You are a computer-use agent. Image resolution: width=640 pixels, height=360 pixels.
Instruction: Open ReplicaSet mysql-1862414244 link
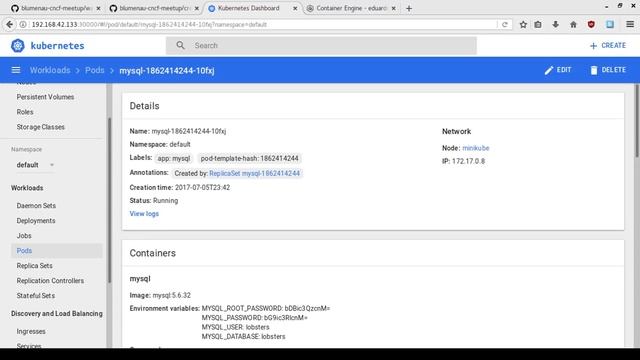coord(254,173)
